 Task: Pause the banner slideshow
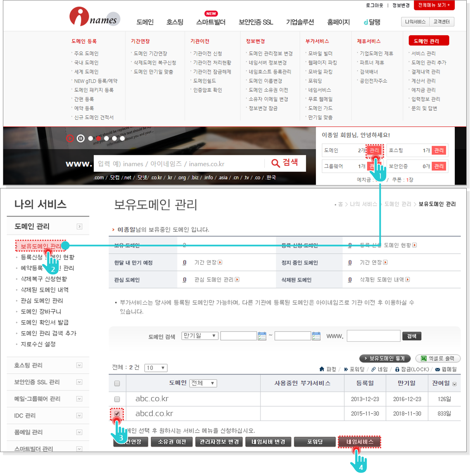click(x=81, y=138)
